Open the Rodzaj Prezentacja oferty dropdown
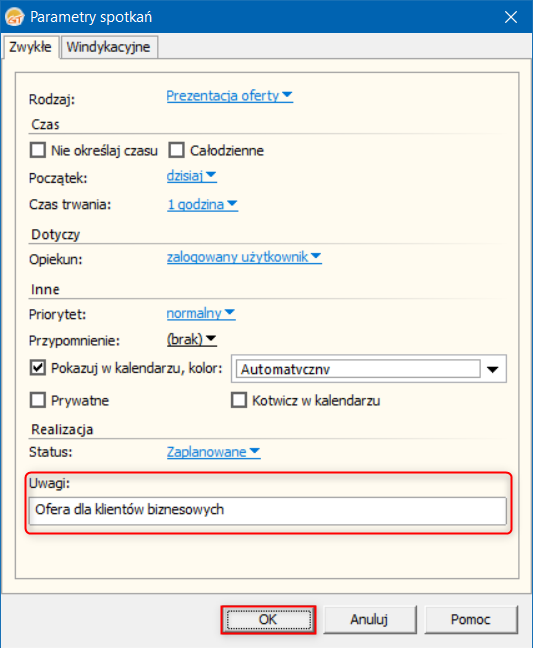Screen dimensions: 533x648 tap(230, 96)
